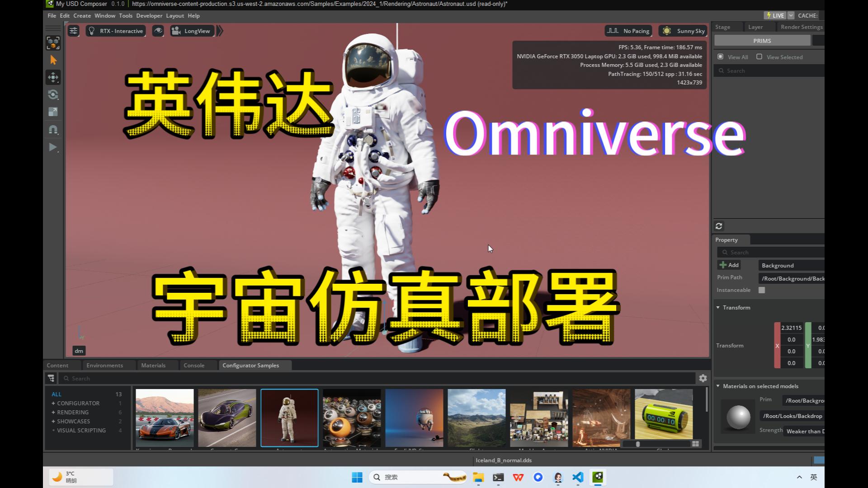Toggle the Instanceable checkbox
This screenshot has height=488, width=868.
point(762,290)
